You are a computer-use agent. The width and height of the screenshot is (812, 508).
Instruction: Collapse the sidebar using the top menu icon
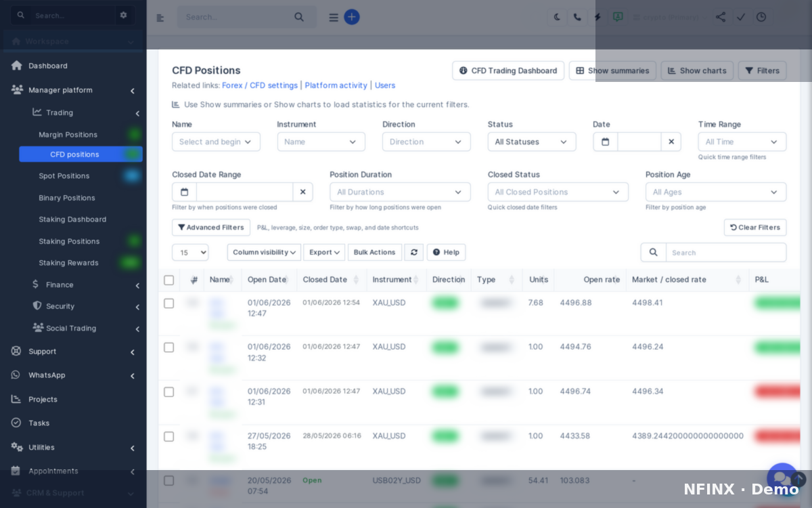[160, 18]
